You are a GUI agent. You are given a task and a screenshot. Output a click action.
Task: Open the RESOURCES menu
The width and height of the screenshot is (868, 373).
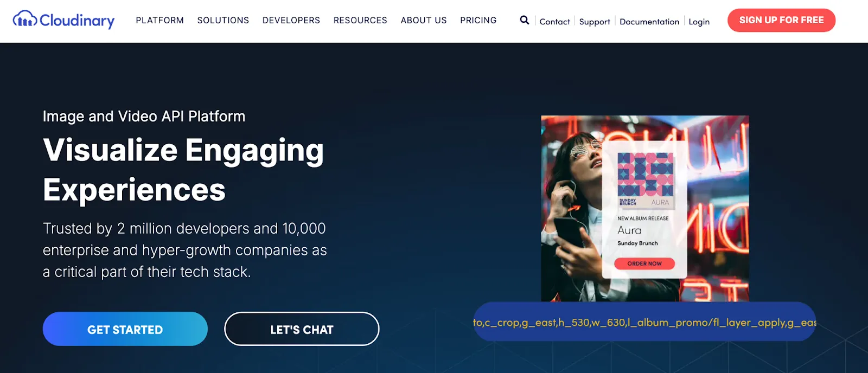coord(360,20)
